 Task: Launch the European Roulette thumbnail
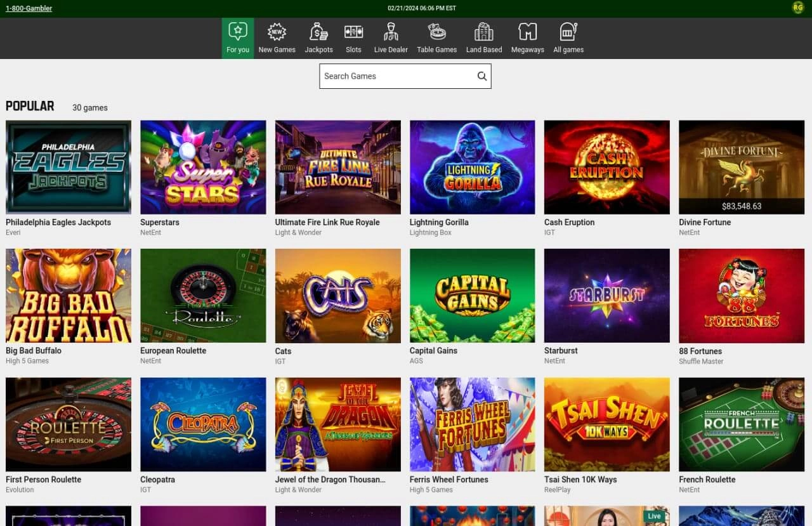(203, 296)
